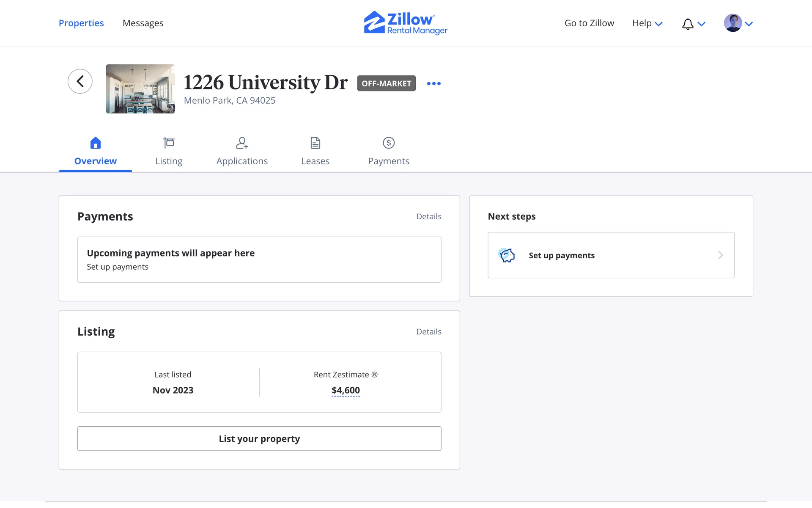Expand the notifications dropdown chevron
Image resolution: width=812 pixels, height=508 pixels.
(x=702, y=24)
